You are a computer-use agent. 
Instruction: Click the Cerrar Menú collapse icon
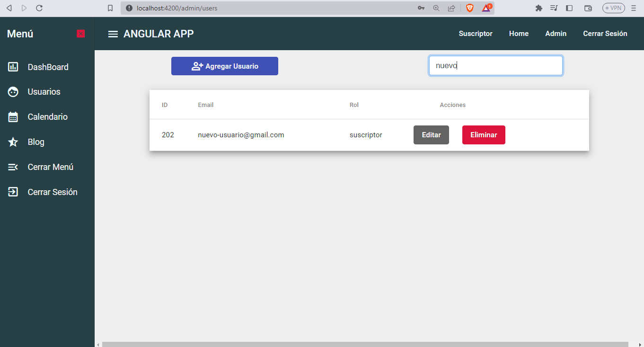[13, 167]
